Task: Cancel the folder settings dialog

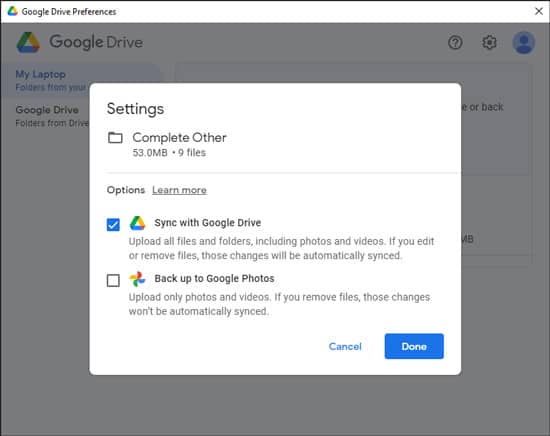Action: [345, 347]
